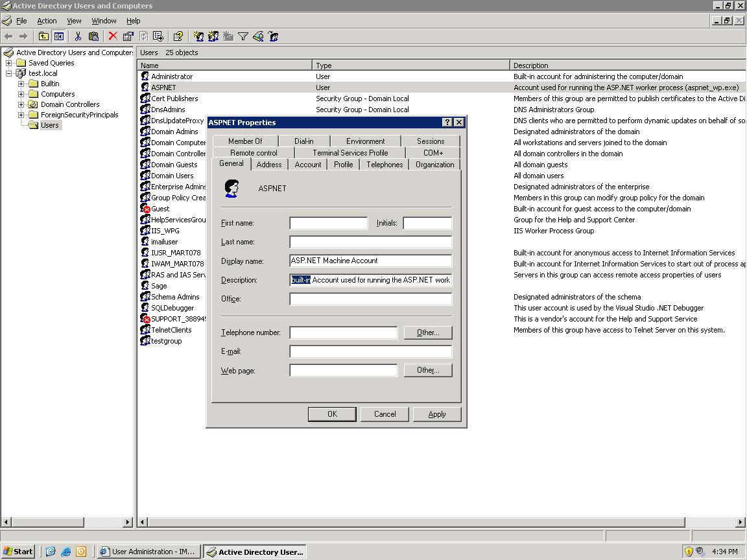
Task: Open filter options using funnel icon
Action: point(243,36)
